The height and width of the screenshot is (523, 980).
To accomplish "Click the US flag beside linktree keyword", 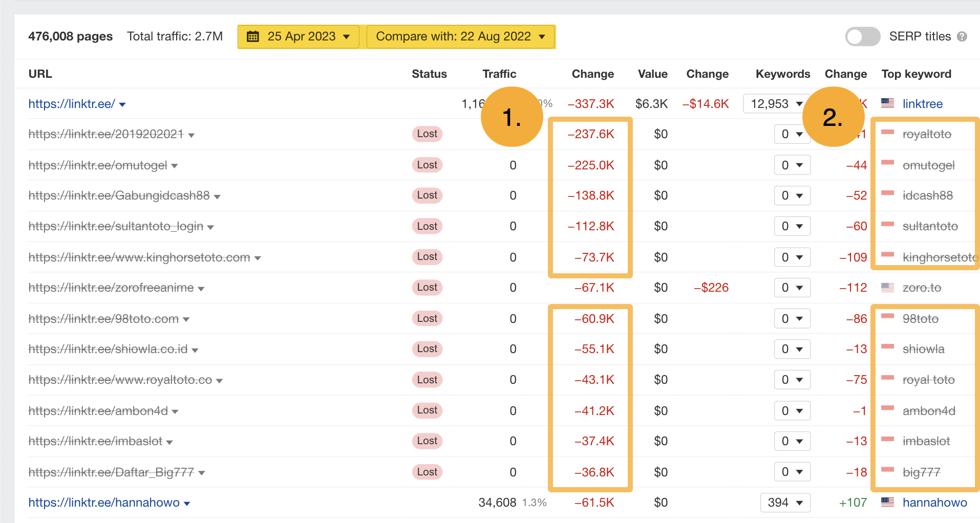I will pyautogui.click(x=887, y=103).
